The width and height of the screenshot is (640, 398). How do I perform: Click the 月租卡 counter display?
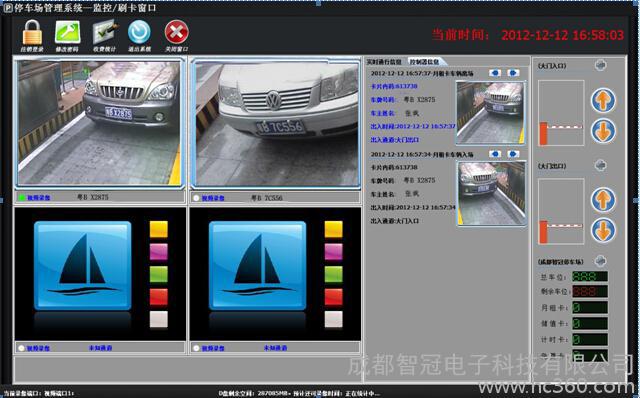click(x=590, y=307)
